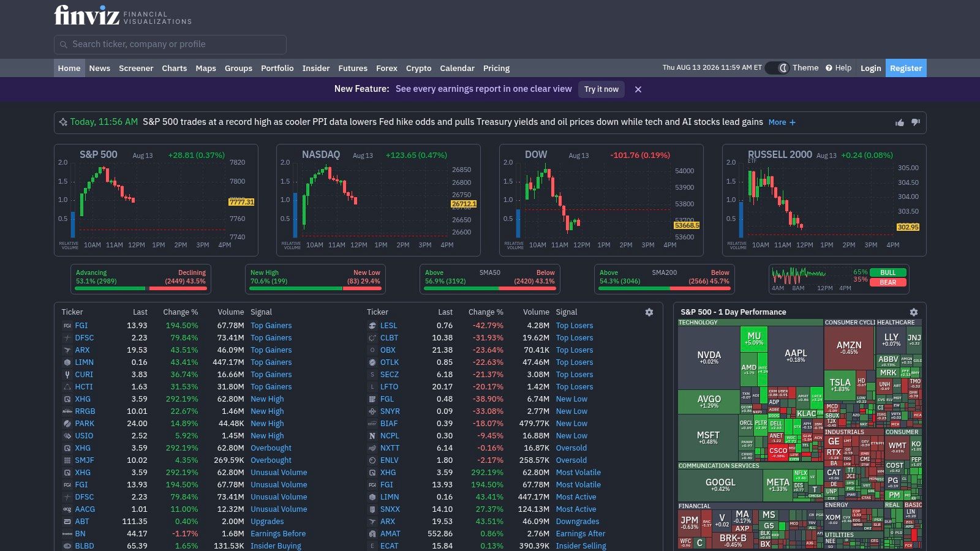
Task: Click the ARX company icon in Top Gainers row
Action: click(67, 350)
